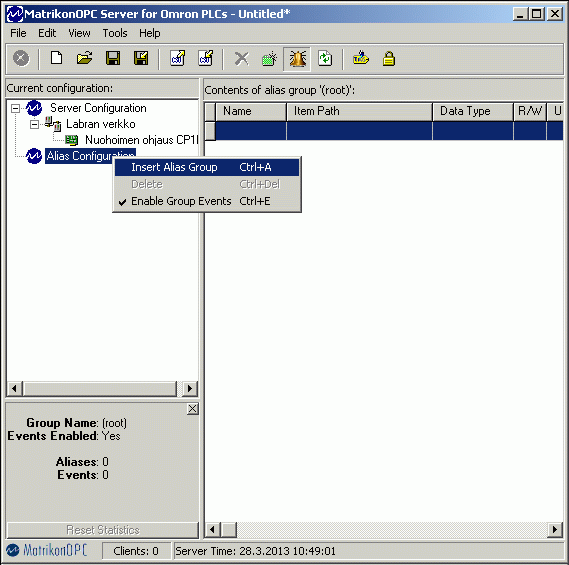Close the statistics panel with X button

tap(193, 409)
